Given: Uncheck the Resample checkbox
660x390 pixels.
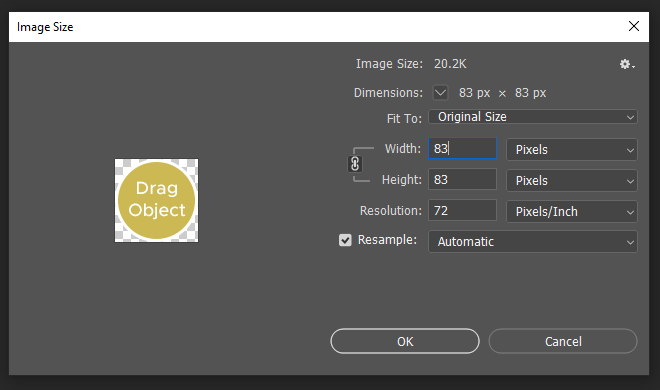Looking at the screenshot, I should (345, 240).
